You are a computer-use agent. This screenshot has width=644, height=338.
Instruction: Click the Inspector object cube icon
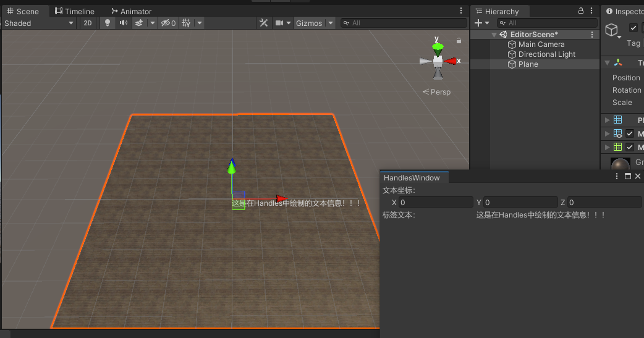[612, 30]
